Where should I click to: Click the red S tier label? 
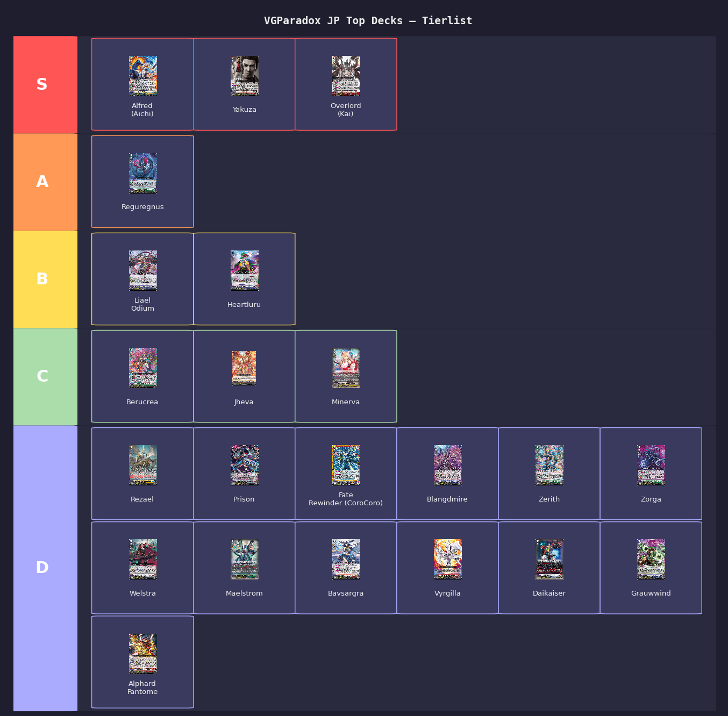(x=45, y=84)
